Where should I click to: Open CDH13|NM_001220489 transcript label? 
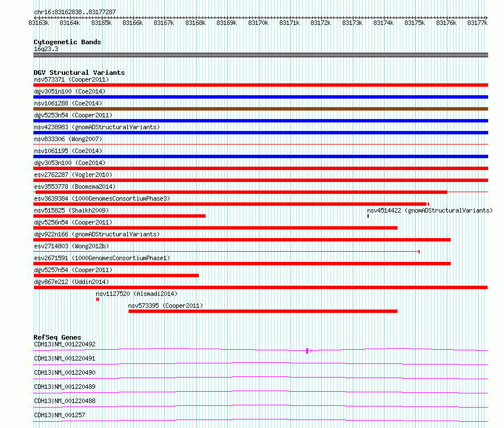(65, 387)
